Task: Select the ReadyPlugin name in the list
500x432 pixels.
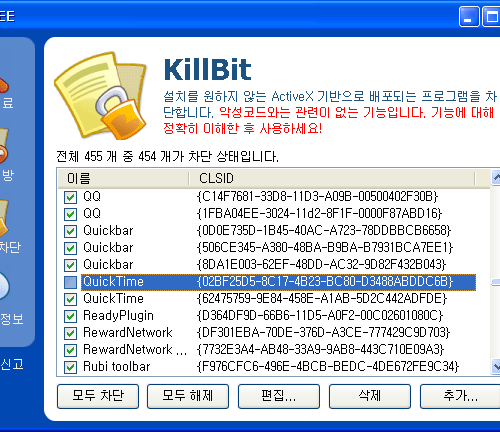Action: (118, 316)
